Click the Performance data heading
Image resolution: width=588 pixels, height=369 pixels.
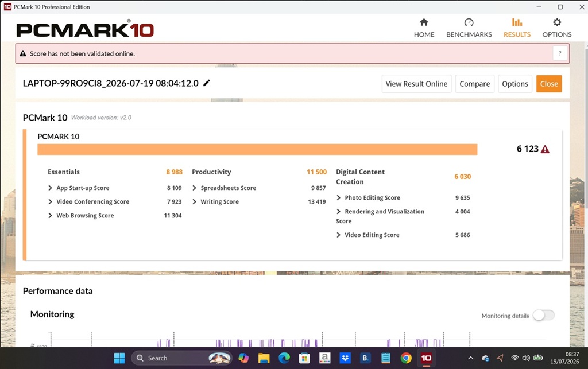pyautogui.click(x=57, y=291)
